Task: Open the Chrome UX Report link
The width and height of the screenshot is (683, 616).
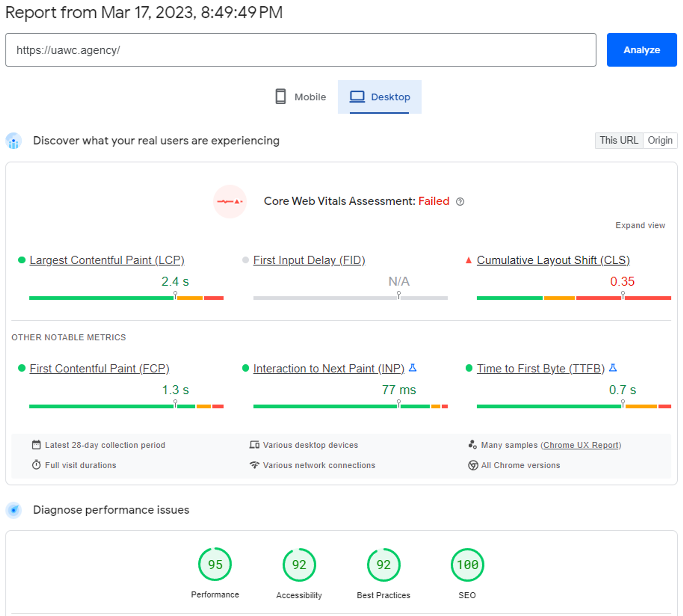Action: point(581,445)
